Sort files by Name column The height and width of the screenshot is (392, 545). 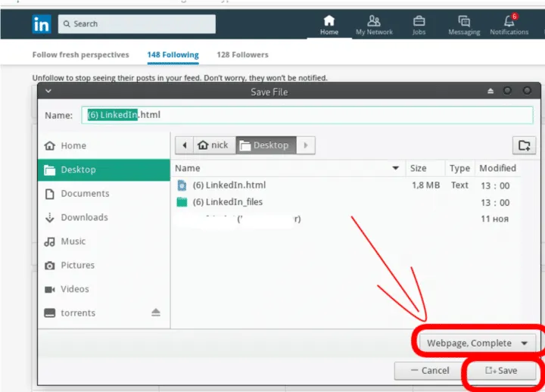click(x=289, y=168)
